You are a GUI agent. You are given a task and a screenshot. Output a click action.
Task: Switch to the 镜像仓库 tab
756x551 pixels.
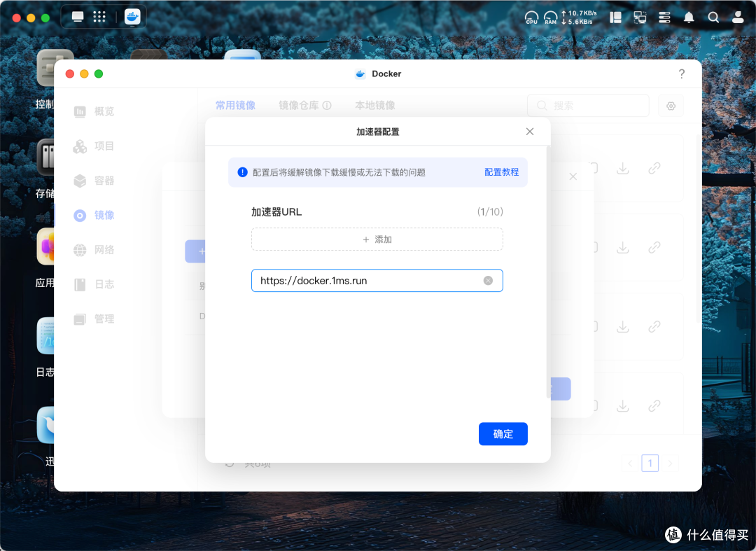(298, 105)
